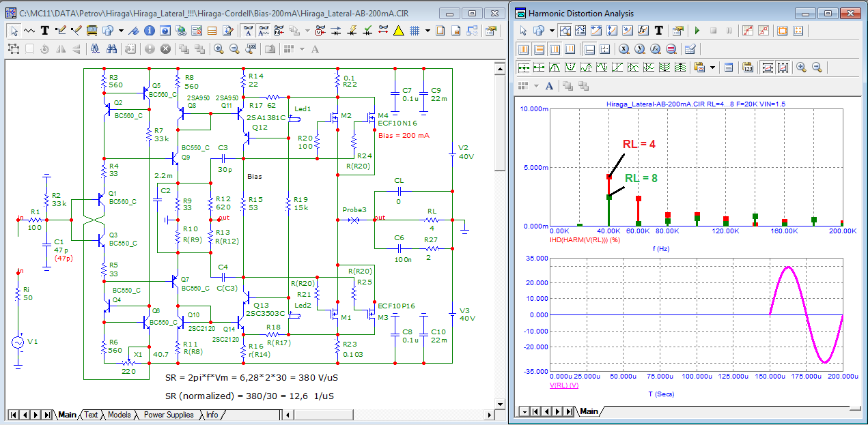Click the green Run analysis play button
Screen dimensions: 868x425
(x=697, y=30)
